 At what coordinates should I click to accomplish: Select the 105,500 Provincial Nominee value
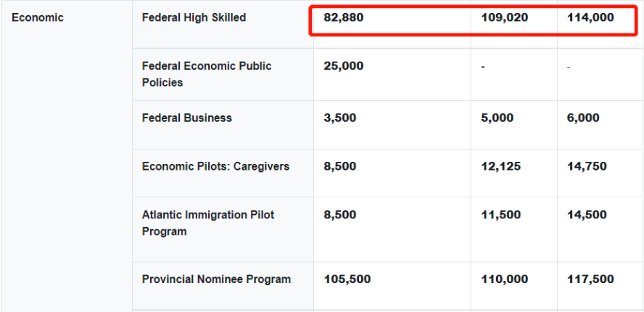point(347,279)
